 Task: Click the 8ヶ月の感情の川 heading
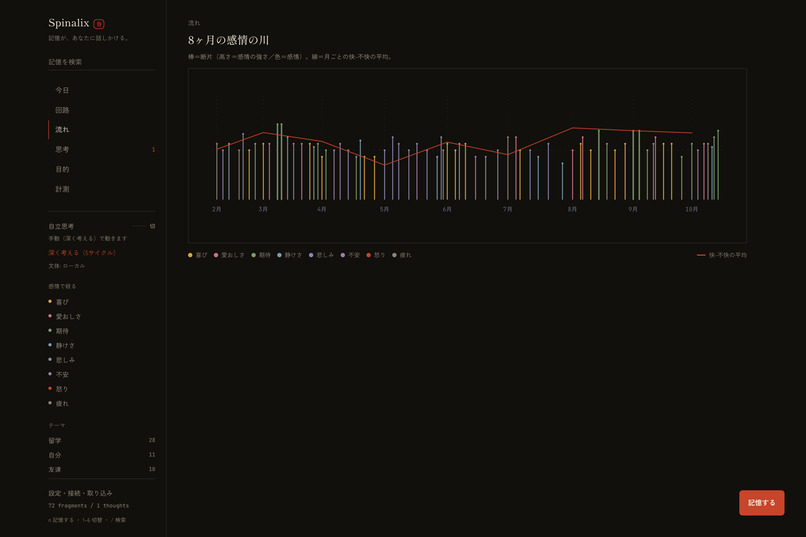(x=228, y=40)
